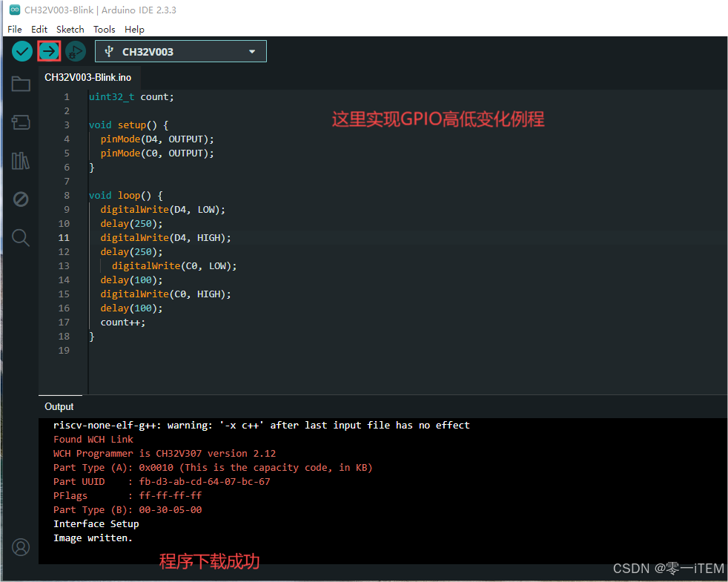
Task: Select the Output panel tab
Action: click(x=59, y=406)
